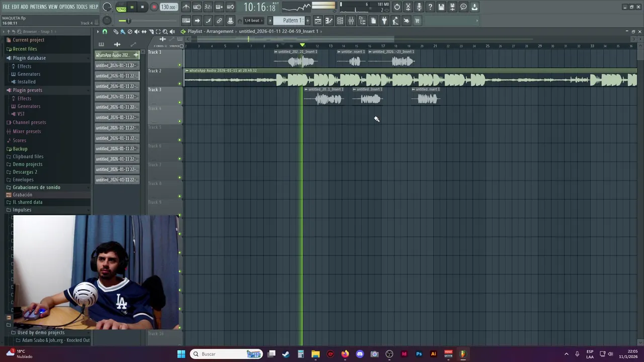Select the playlist select tool
The image size is (644, 362).
158,32
